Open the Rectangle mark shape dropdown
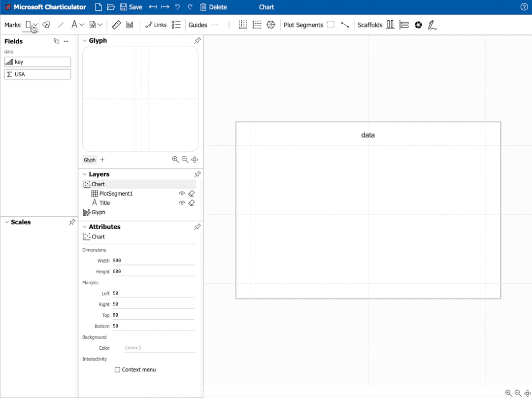532x398 pixels. (35, 25)
